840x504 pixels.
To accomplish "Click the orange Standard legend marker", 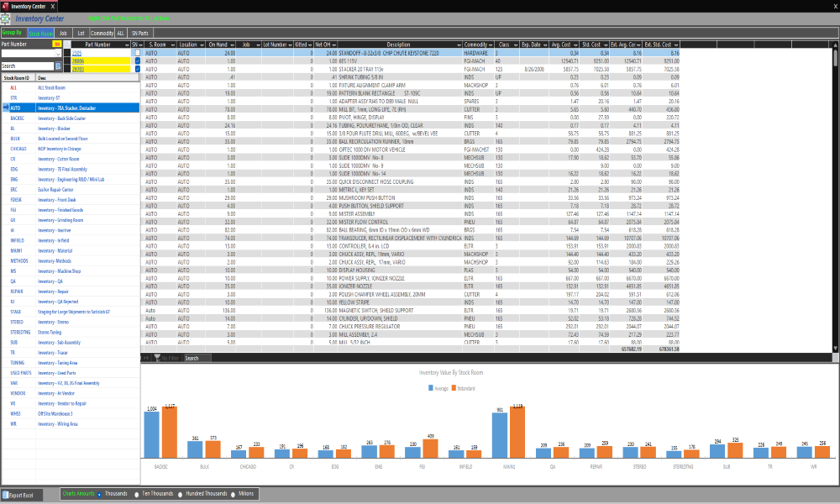I will pos(454,389).
